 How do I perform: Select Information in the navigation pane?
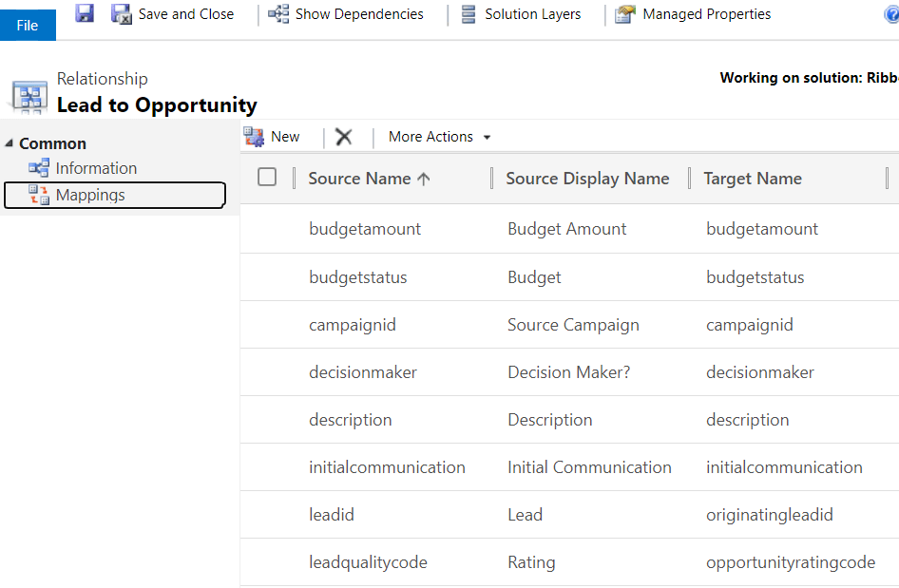pyautogui.click(x=96, y=168)
